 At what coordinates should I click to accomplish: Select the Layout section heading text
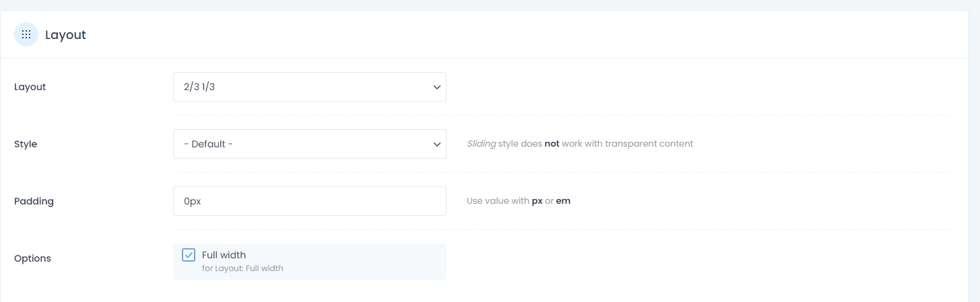click(x=65, y=35)
